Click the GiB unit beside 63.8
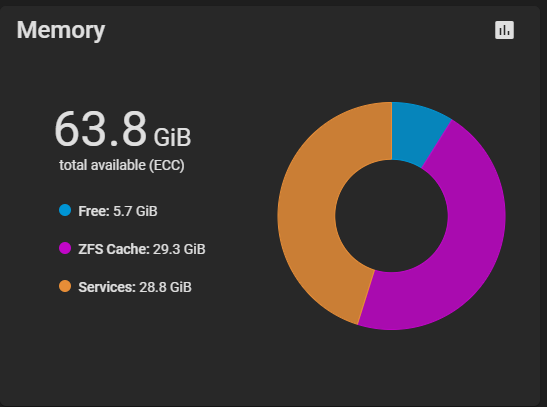Image resolution: width=547 pixels, height=407 pixels. coord(172,137)
